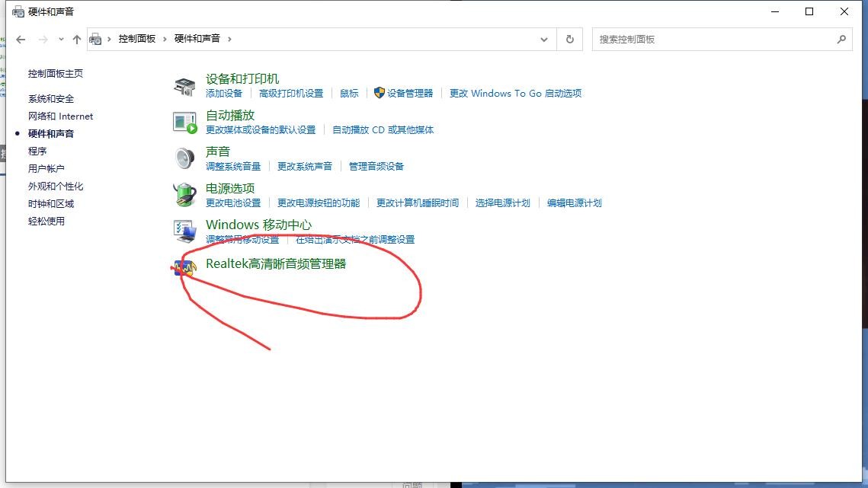The image size is (868, 488).
Task: Click the refresh icon in the address bar
Action: pos(569,39)
